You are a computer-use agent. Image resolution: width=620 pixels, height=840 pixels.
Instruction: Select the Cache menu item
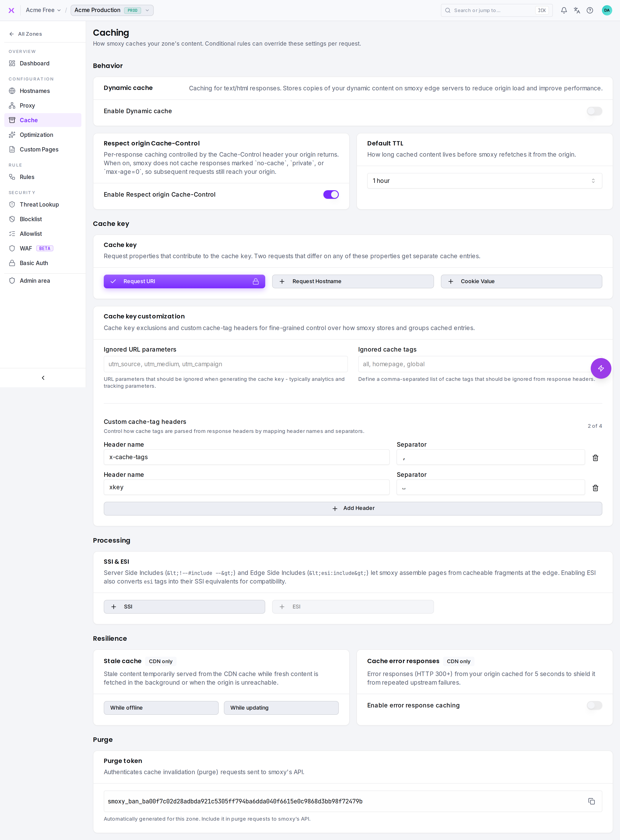pyautogui.click(x=43, y=120)
